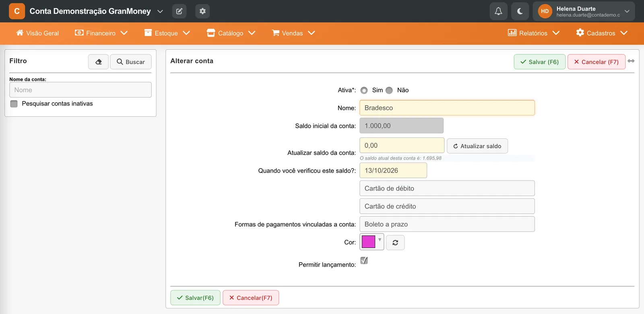Screen dimensions: 644x314
Task: Click the top Salvar (F6) button
Action: (540, 62)
